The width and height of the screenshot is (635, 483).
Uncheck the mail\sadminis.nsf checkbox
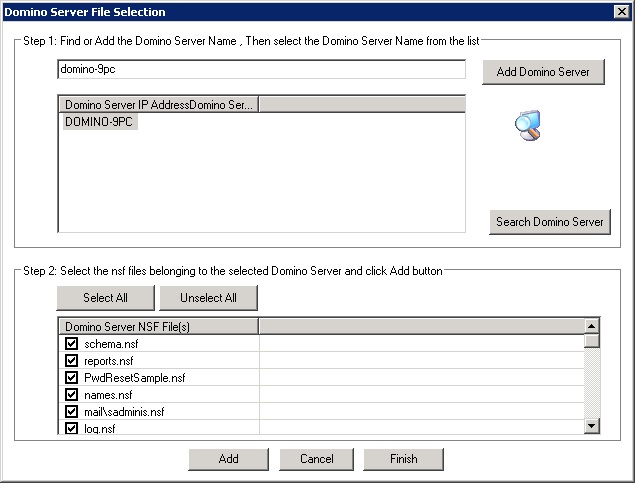tap(71, 411)
